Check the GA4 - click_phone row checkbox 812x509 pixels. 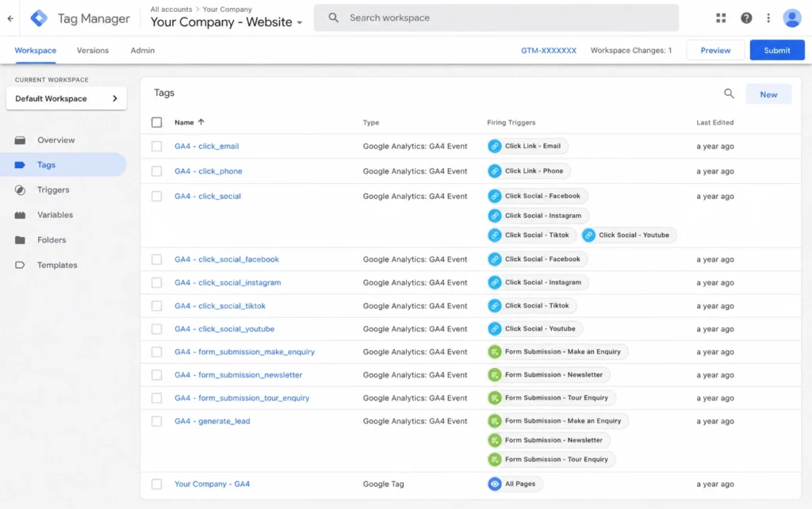coord(156,171)
